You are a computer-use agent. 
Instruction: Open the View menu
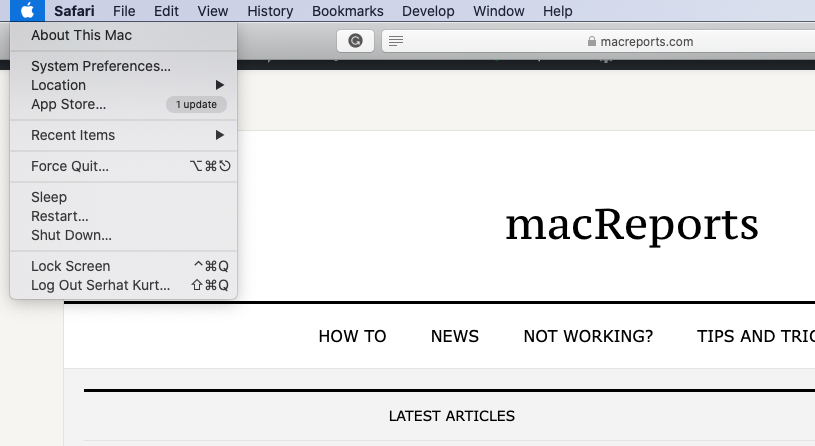[213, 11]
